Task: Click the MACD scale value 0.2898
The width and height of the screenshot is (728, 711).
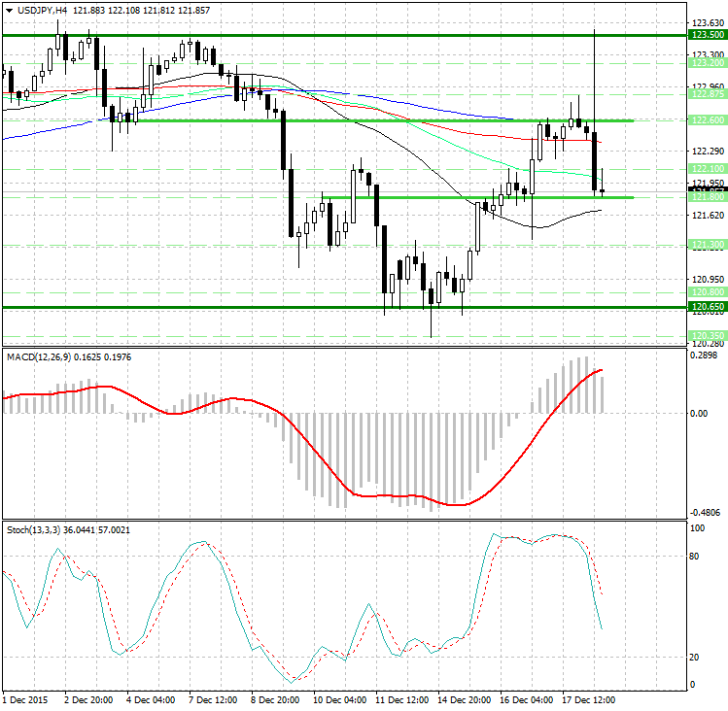Action: (704, 355)
